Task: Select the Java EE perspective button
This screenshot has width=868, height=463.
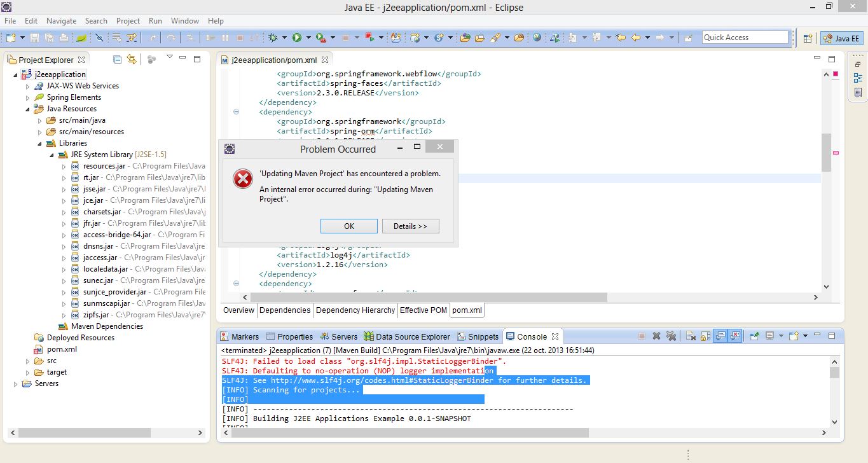Action: 841,38
